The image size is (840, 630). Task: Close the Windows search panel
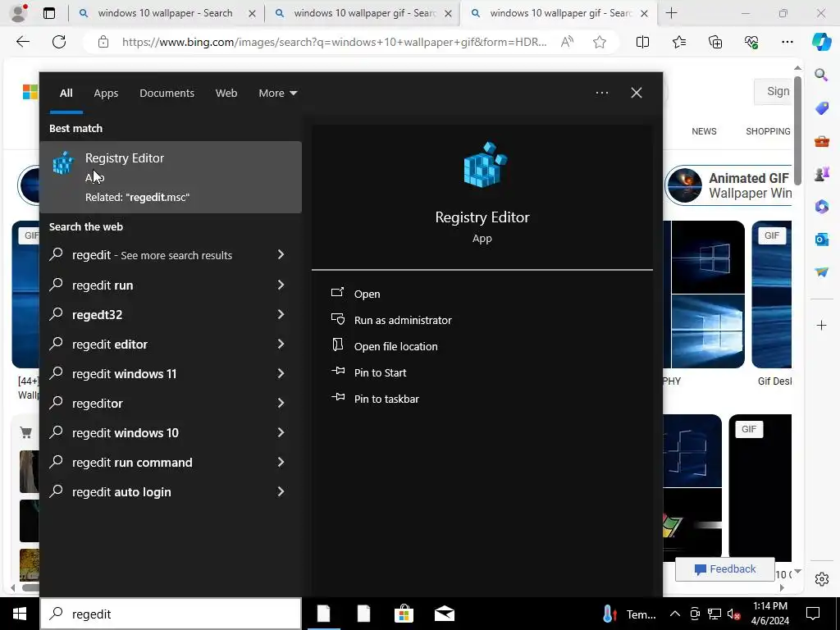(x=637, y=93)
